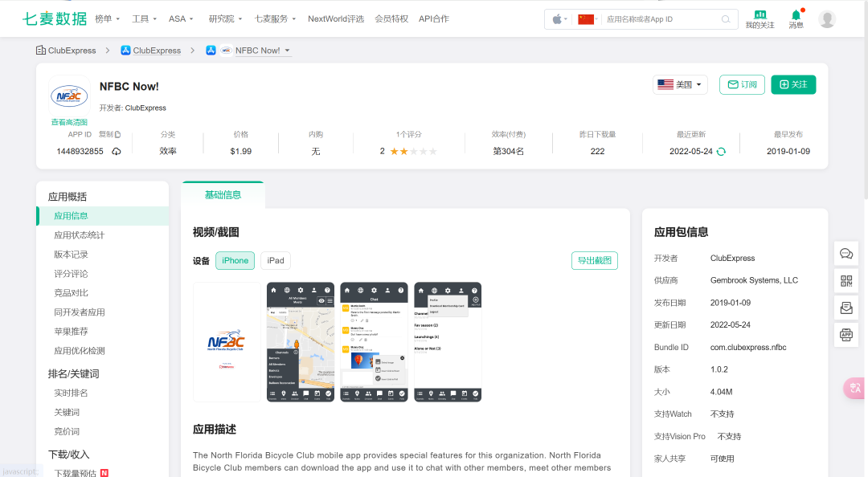The height and width of the screenshot is (477, 868).
Task: Open the 美国 country dropdown
Action: tap(680, 84)
